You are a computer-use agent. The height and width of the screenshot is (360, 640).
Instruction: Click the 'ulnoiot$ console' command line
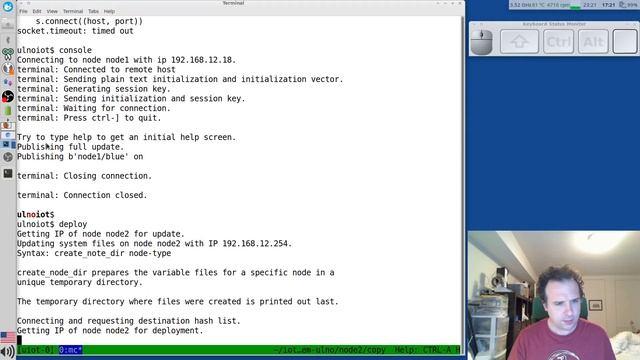54,50
